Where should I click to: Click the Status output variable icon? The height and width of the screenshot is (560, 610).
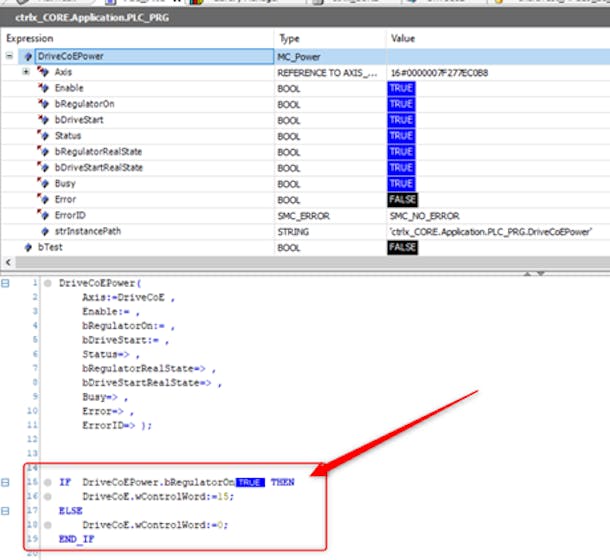click(44, 135)
